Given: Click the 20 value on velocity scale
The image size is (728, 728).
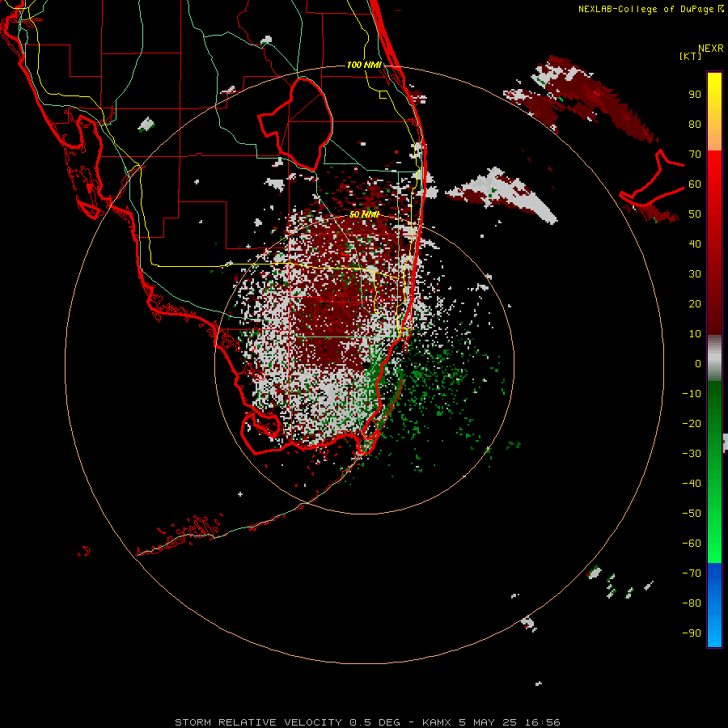Looking at the screenshot, I should 695,304.
